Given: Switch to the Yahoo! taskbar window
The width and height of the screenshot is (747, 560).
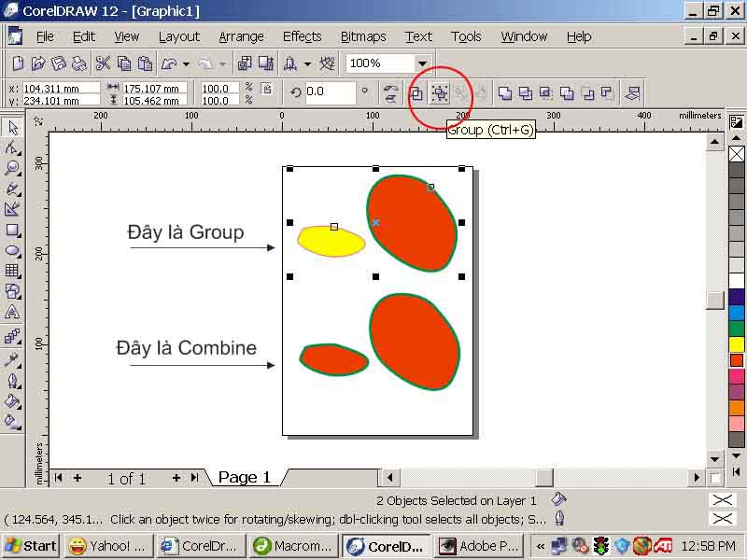Looking at the screenshot, I should 108,546.
